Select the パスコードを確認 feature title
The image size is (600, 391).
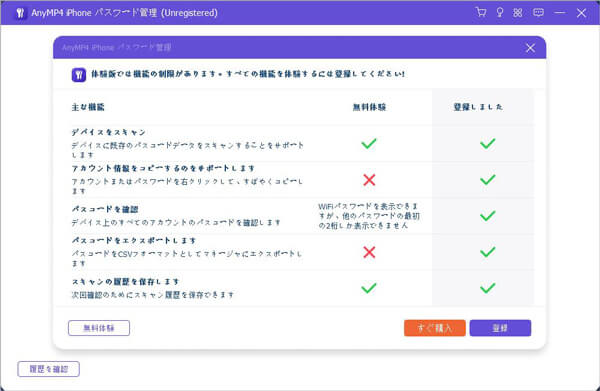click(105, 209)
